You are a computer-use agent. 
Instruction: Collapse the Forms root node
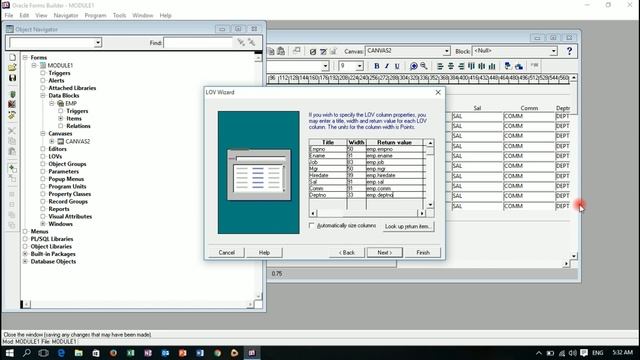[x=25, y=58]
